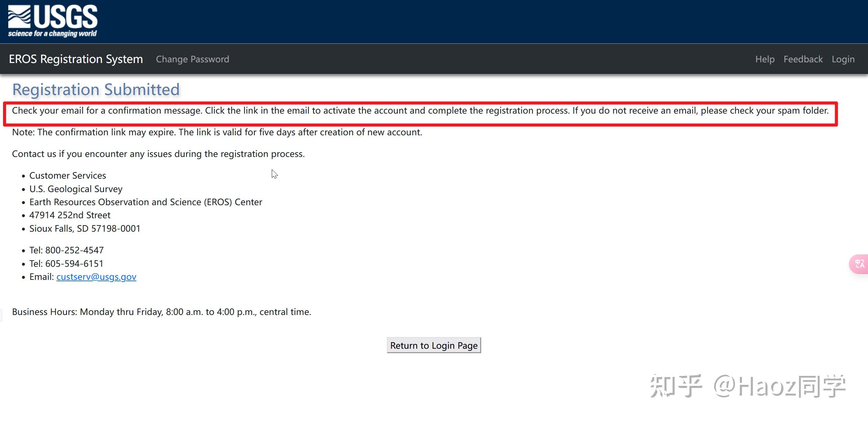Click the custserv@usgs.gov email link
The height and width of the screenshot is (421, 868).
click(96, 277)
